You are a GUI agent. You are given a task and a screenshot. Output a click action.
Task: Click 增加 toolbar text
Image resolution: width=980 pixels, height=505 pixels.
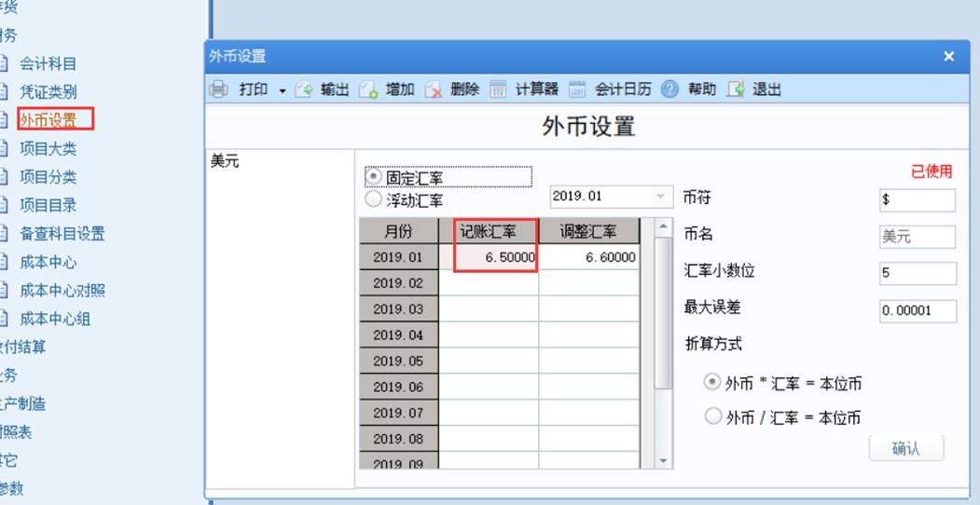point(400,89)
